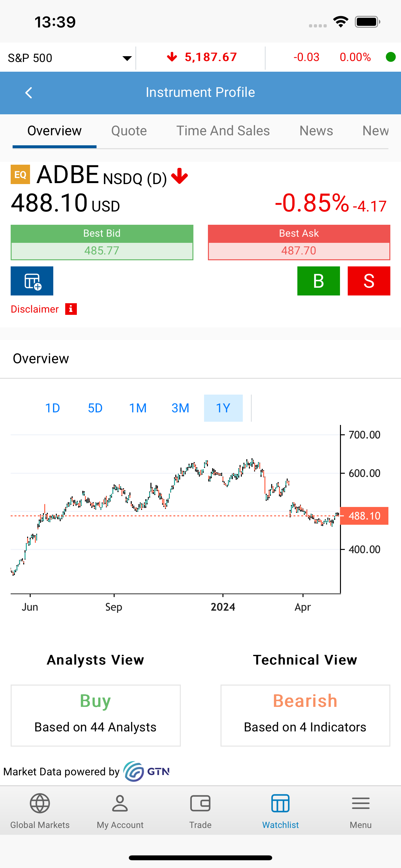The image size is (401, 868).
Task: Tap the ADBE price 488.10 USD
Action: [65, 203]
